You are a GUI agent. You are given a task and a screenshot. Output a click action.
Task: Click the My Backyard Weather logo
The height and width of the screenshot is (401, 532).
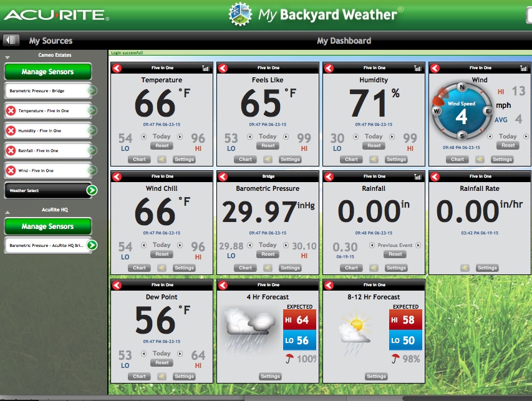316,14
